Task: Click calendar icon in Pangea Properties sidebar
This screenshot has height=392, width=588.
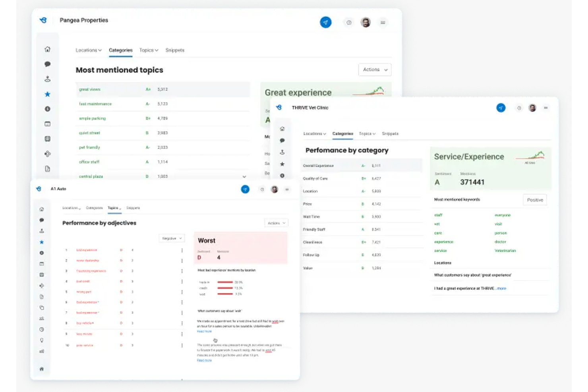Action: (x=47, y=124)
